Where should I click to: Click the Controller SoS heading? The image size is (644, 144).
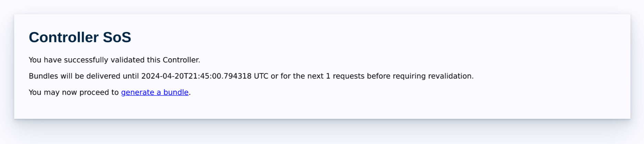click(x=80, y=37)
